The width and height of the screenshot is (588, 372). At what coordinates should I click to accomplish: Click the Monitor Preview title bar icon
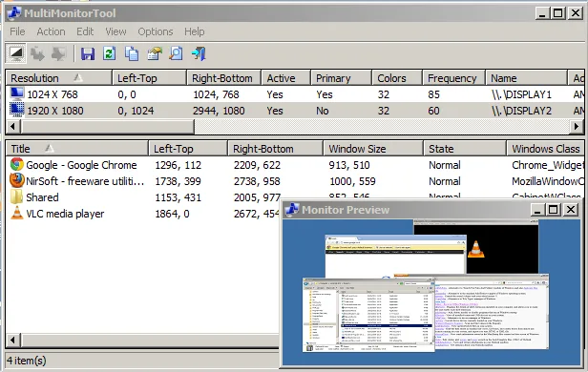coord(292,210)
